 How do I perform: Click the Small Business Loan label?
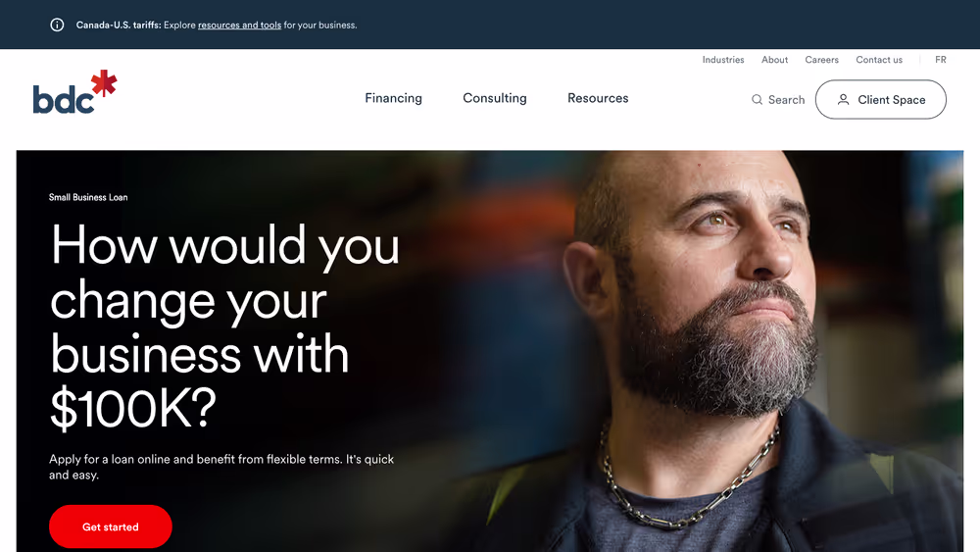(88, 197)
